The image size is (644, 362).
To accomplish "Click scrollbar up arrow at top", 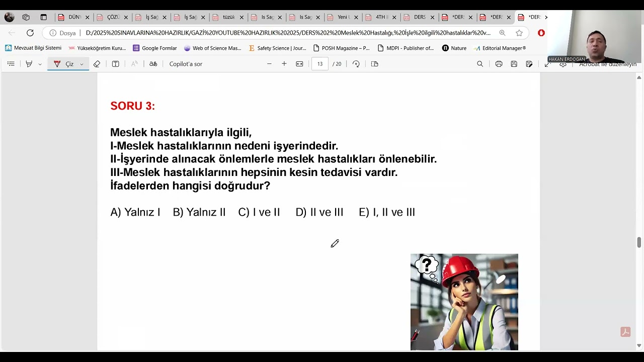I will tap(639, 77).
